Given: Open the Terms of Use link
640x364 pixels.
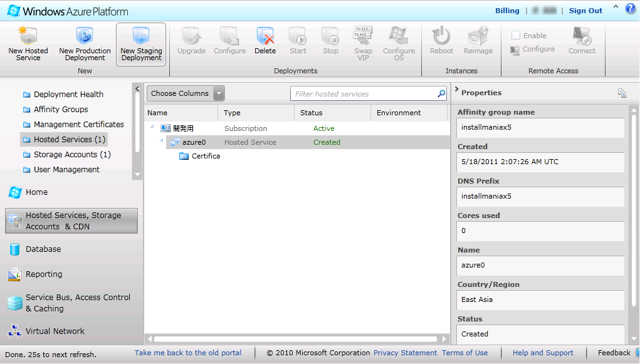Looking at the screenshot, I should 465,353.
